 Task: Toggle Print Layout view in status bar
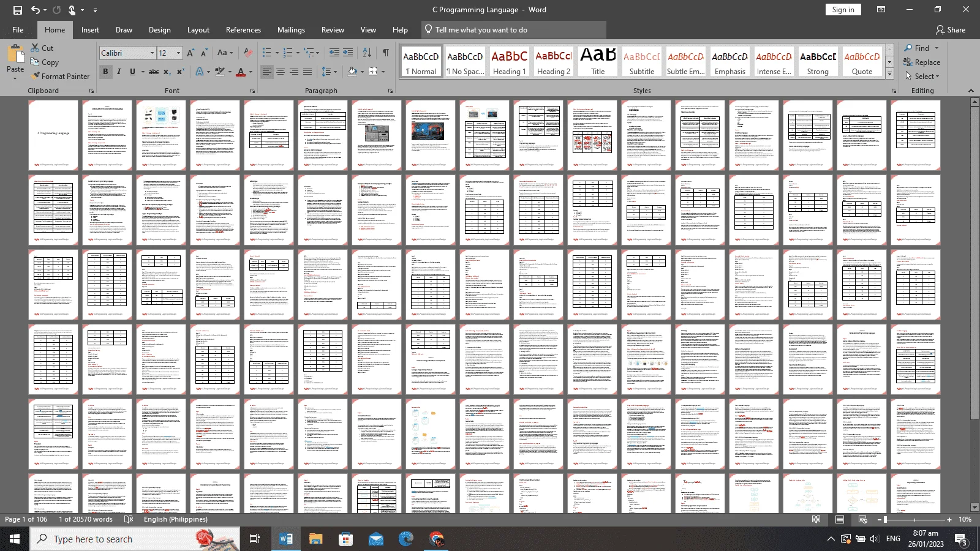tap(840, 519)
